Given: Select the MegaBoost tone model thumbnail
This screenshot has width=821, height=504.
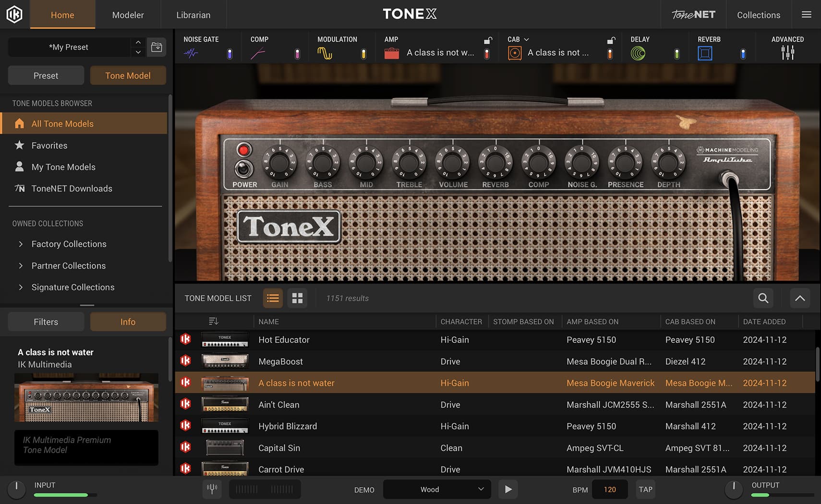Looking at the screenshot, I should coord(225,361).
